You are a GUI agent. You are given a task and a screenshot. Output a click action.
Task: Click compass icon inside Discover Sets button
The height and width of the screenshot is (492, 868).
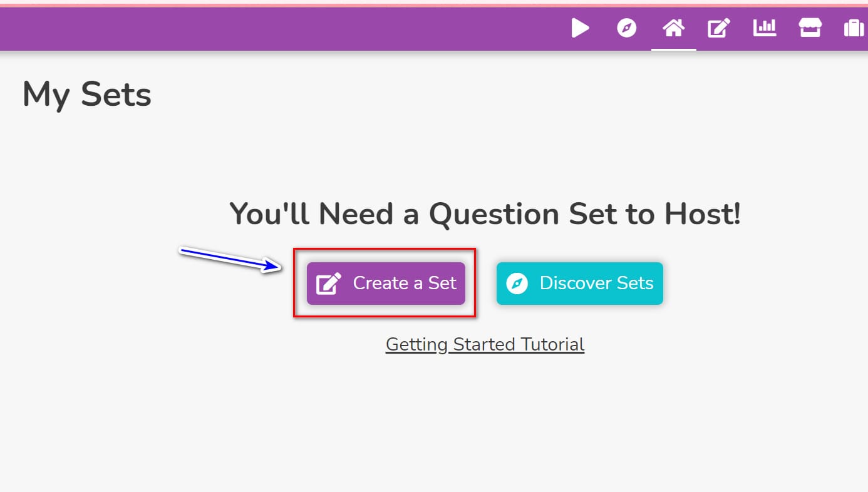pyautogui.click(x=517, y=284)
